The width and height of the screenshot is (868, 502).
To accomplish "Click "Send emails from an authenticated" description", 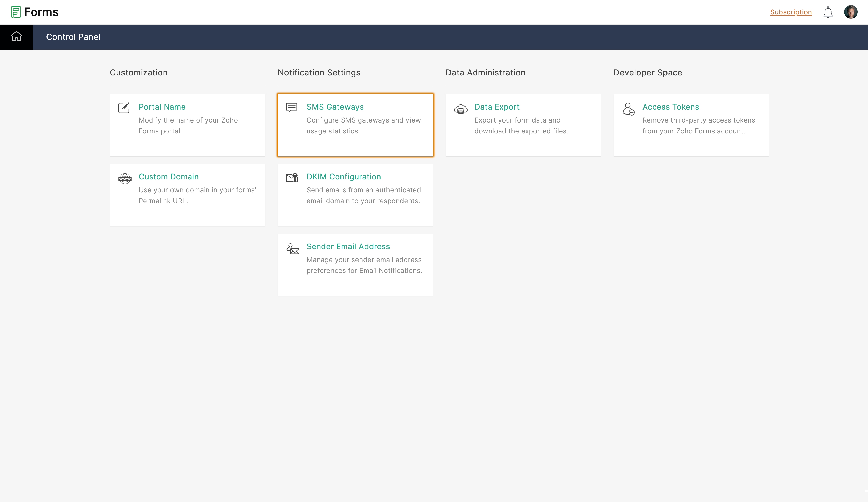I will pyautogui.click(x=363, y=195).
